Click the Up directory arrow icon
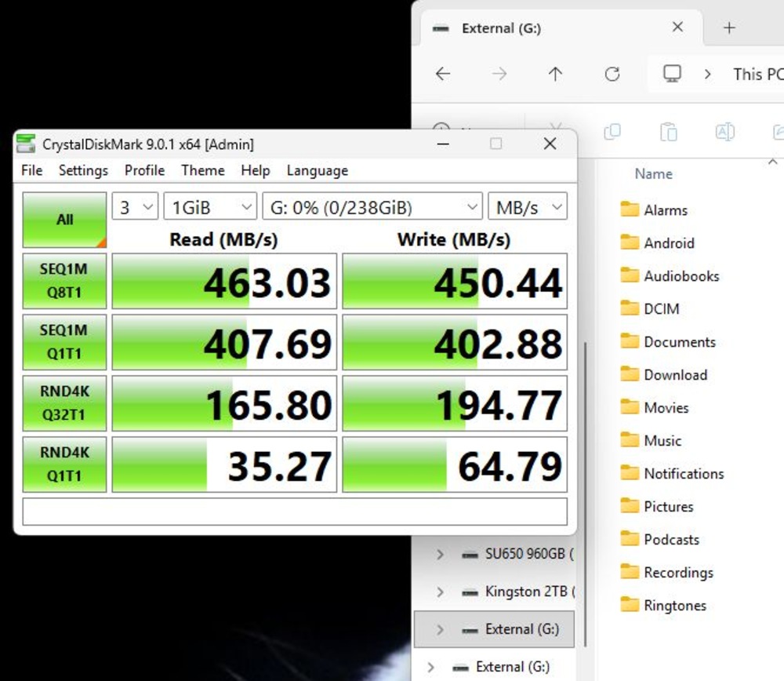Image resolution: width=784 pixels, height=681 pixels. point(555,74)
